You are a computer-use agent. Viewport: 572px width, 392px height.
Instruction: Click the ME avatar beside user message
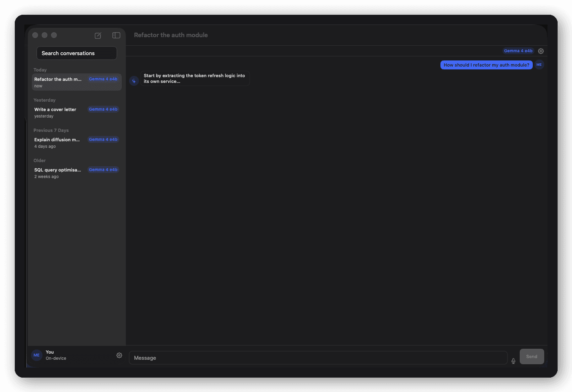pos(539,65)
